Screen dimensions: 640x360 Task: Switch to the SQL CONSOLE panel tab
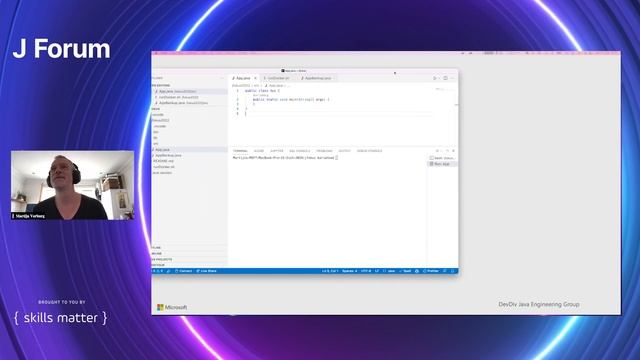coord(300,151)
